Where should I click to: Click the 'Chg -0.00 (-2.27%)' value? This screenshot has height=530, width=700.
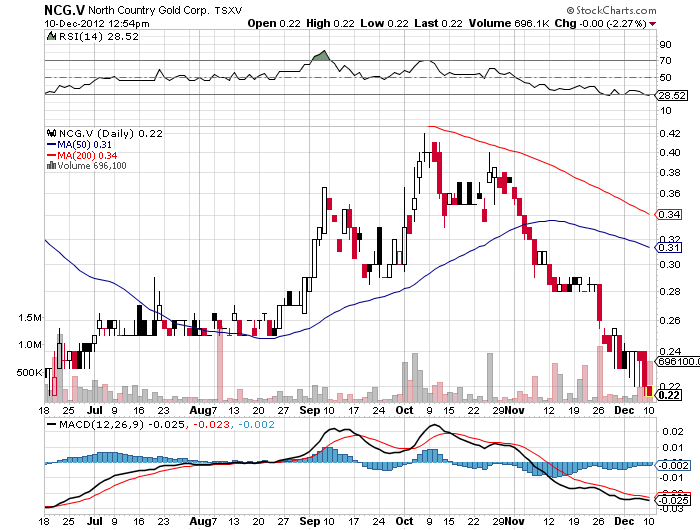[x=600, y=23]
